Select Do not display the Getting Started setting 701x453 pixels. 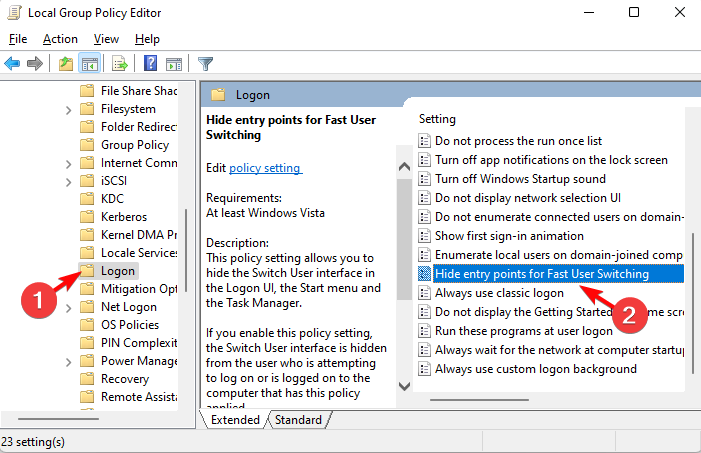coord(559,312)
